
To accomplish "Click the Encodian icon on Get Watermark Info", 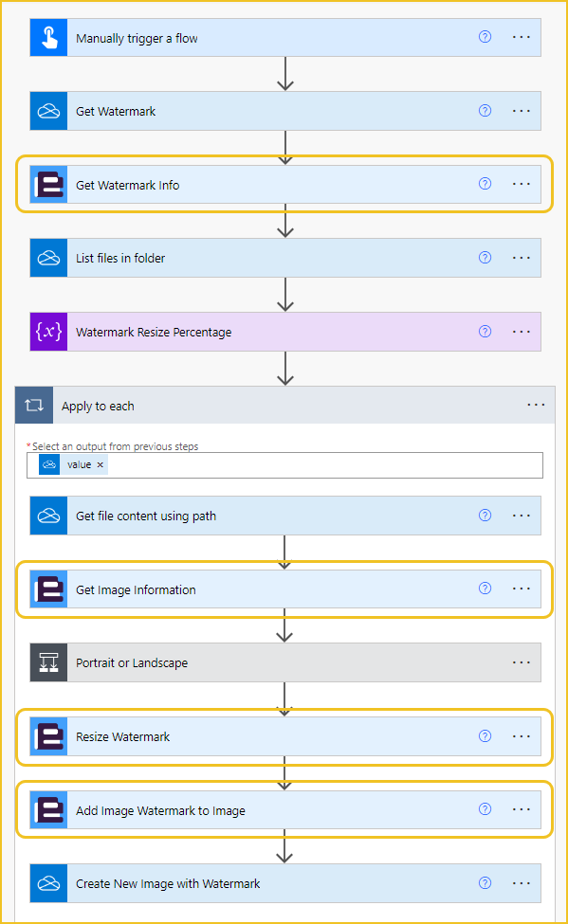I will click(49, 185).
